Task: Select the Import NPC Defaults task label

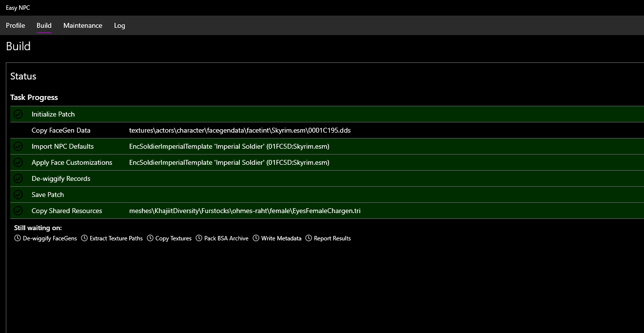Action: [62, 146]
